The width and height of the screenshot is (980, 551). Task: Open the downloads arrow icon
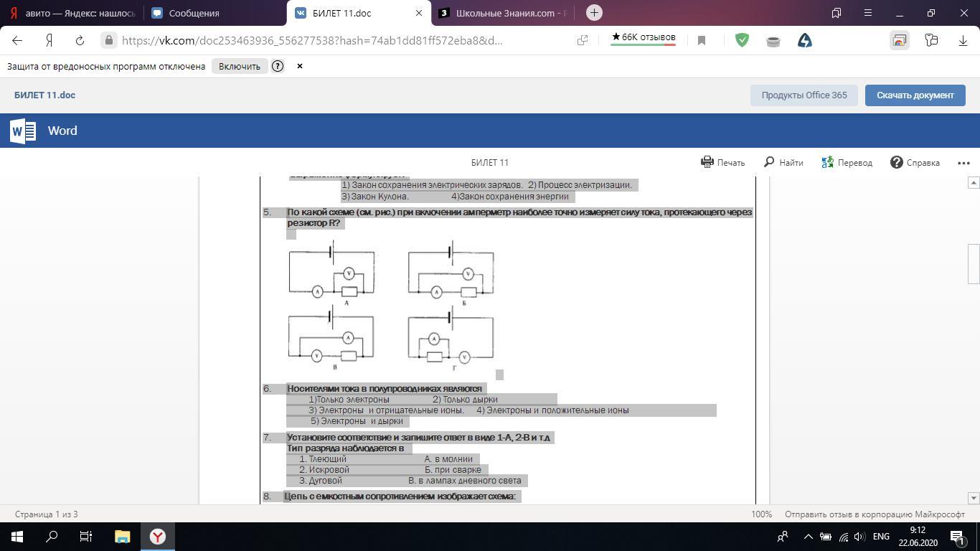coord(963,40)
